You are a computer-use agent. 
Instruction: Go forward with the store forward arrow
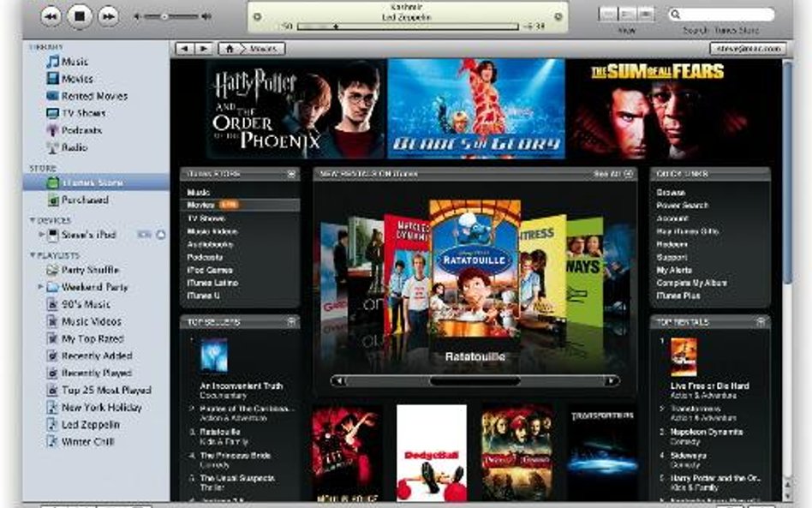(204, 49)
